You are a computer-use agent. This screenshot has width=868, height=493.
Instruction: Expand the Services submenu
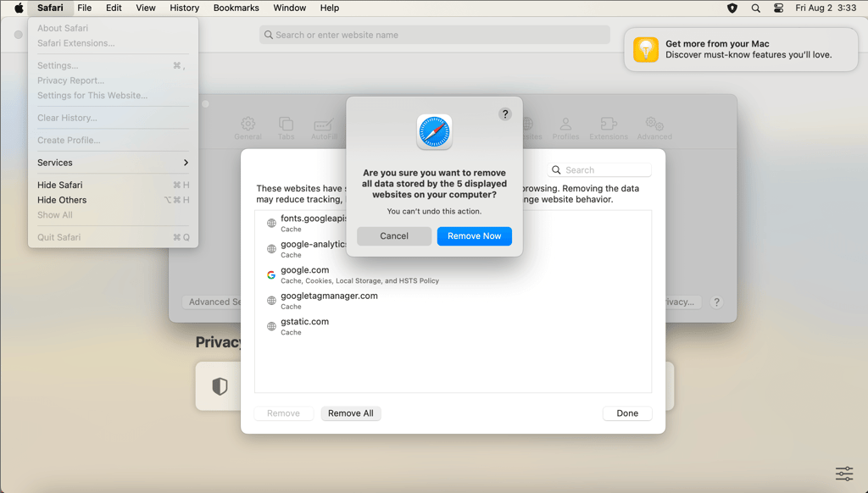pyautogui.click(x=113, y=163)
